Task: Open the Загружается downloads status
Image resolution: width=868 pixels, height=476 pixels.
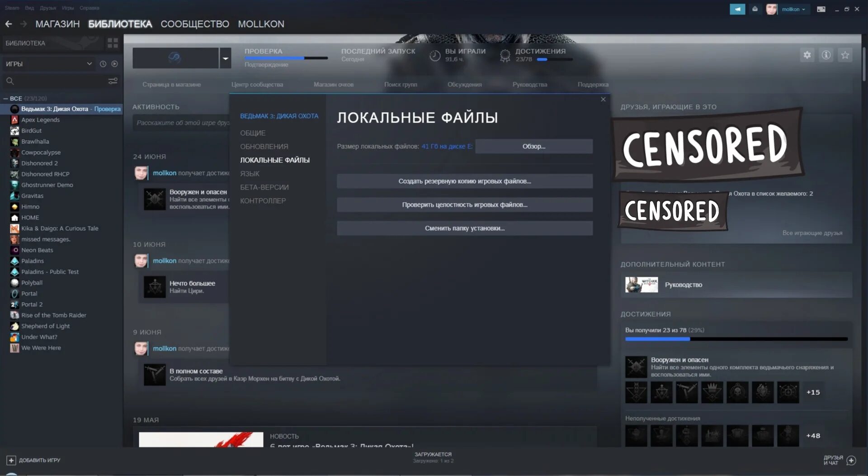Action: pyautogui.click(x=433, y=457)
